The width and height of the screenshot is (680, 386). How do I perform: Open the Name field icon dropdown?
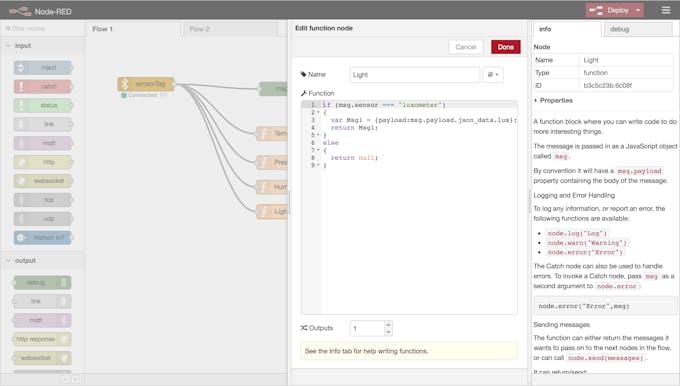pyautogui.click(x=493, y=75)
